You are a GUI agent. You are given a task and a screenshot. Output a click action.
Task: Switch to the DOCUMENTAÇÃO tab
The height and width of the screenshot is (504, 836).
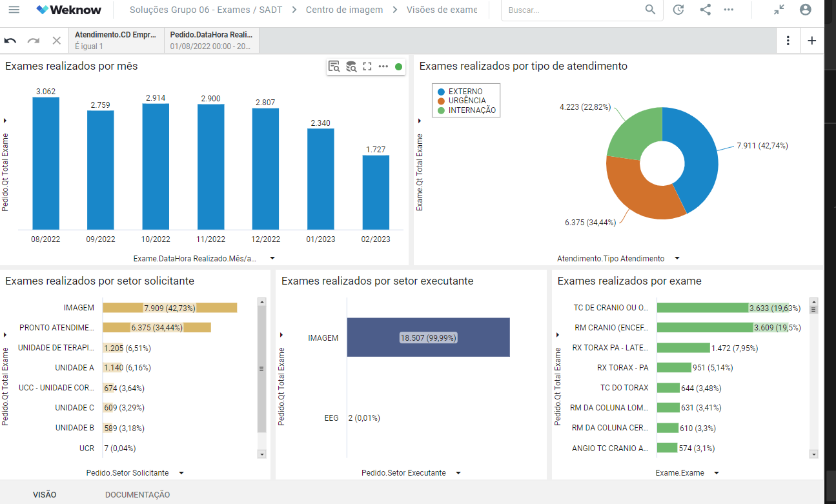point(138,495)
